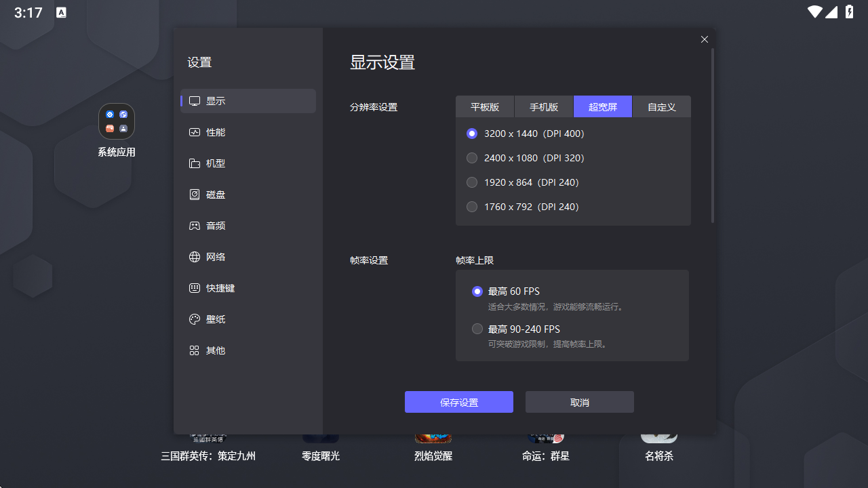Open 网络 (Network) settings
Viewport: 868px width, 488px height.
[214, 257]
